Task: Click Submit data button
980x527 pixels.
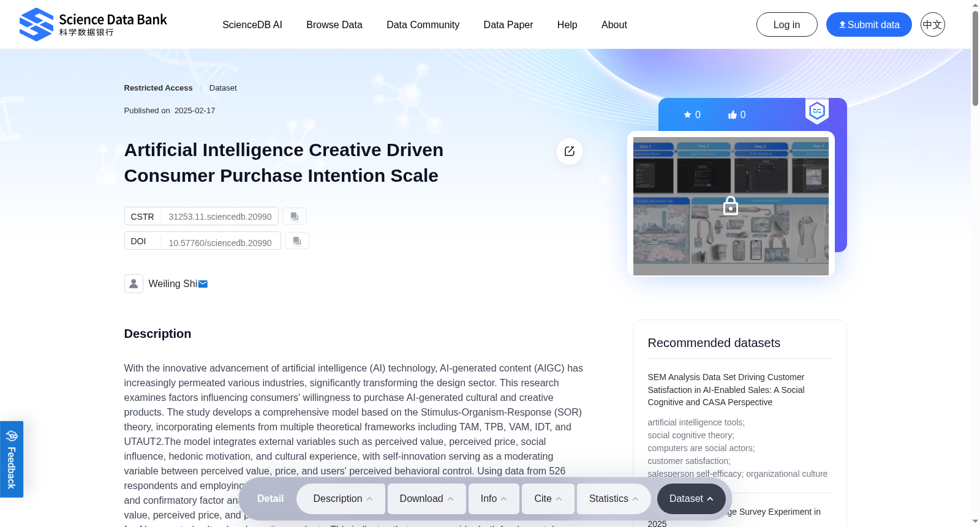Action: (869, 24)
